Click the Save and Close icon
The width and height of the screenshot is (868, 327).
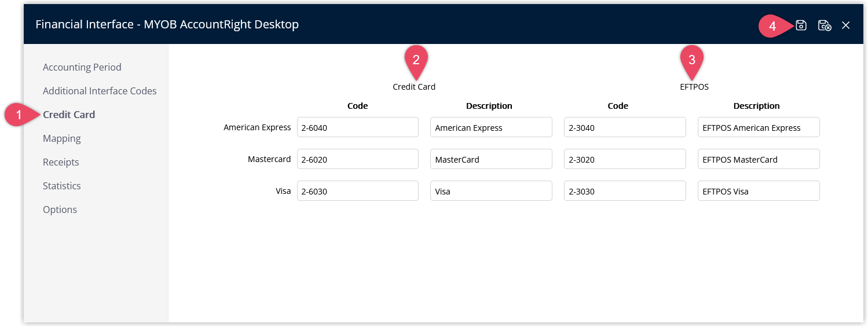825,25
